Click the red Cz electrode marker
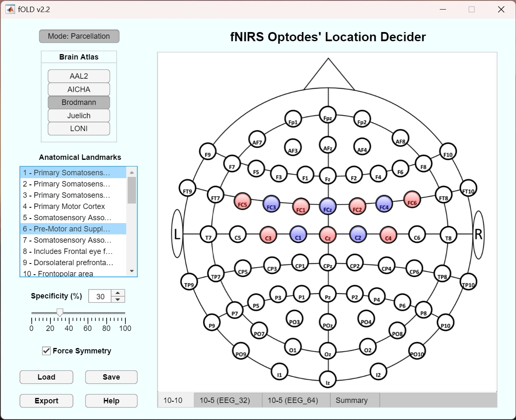The image size is (516, 420). [x=328, y=235]
